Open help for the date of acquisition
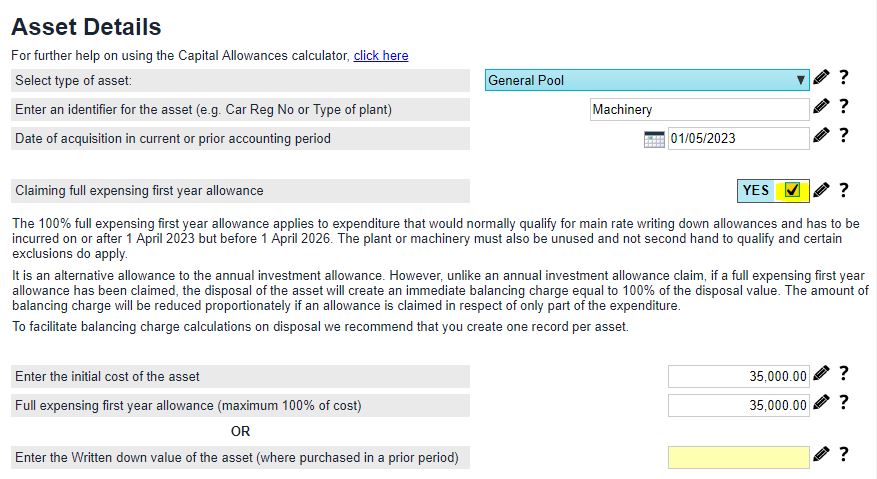The width and height of the screenshot is (877, 479). click(x=844, y=136)
